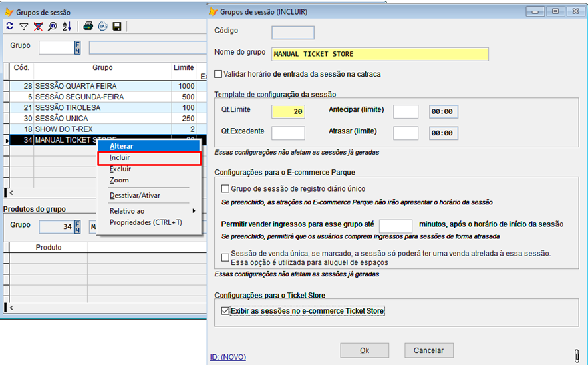Click the ID: (NOVO) link
This screenshot has width=588, height=365.
click(228, 357)
